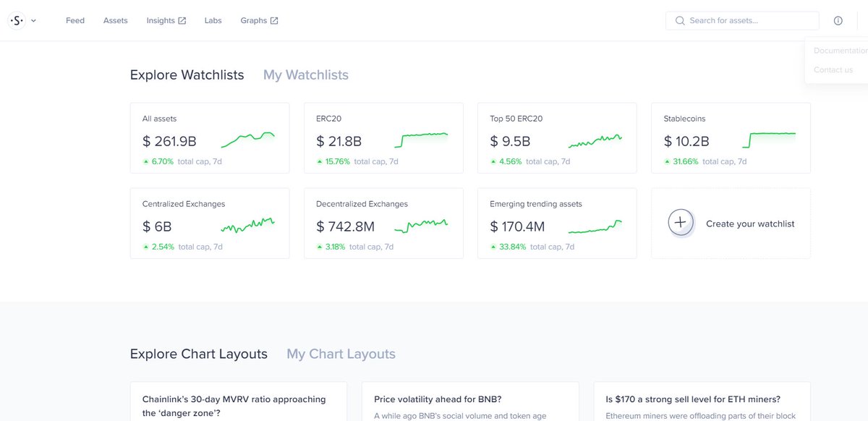Click the Santiment logo icon
Screen dimensions: 868x421
[17, 21]
